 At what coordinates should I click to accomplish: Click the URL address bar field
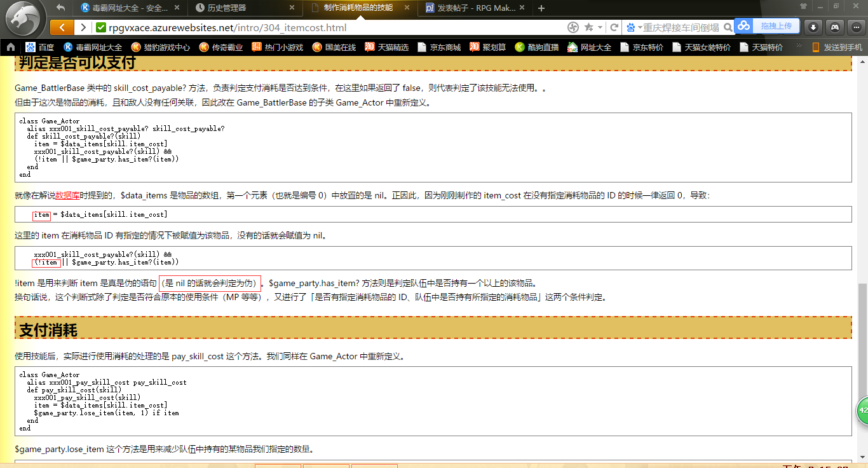click(x=336, y=27)
